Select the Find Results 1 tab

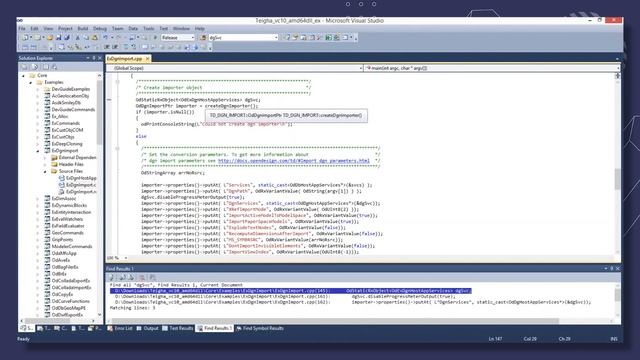pos(214,328)
